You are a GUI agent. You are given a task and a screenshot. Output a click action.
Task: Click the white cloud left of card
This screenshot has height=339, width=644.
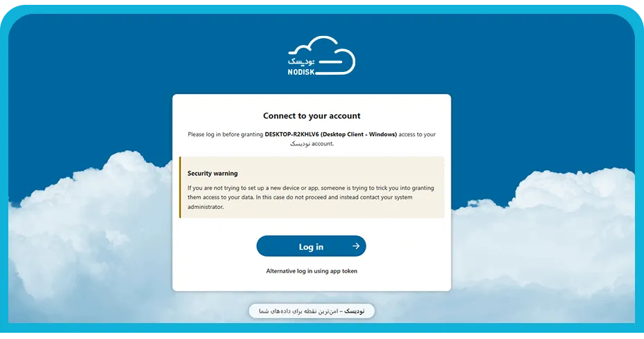pyautogui.click(x=90, y=230)
